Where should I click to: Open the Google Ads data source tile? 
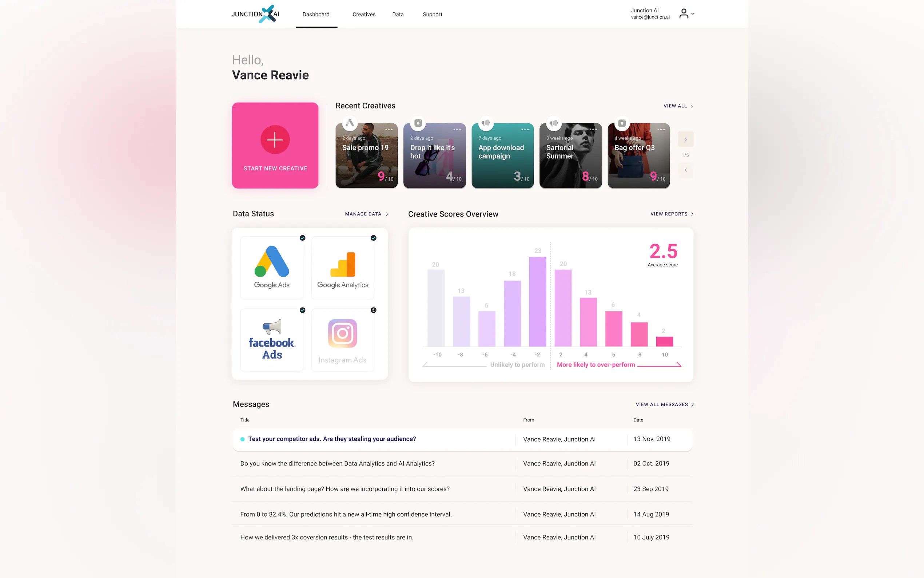point(272,268)
